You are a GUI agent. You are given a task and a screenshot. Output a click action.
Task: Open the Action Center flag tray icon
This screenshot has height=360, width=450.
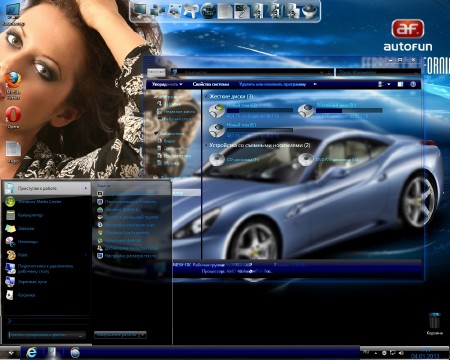tap(384, 353)
